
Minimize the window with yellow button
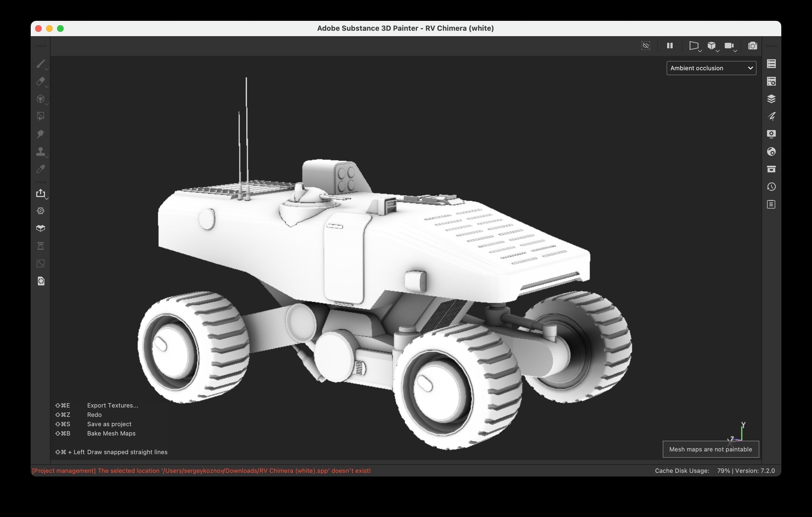click(49, 29)
